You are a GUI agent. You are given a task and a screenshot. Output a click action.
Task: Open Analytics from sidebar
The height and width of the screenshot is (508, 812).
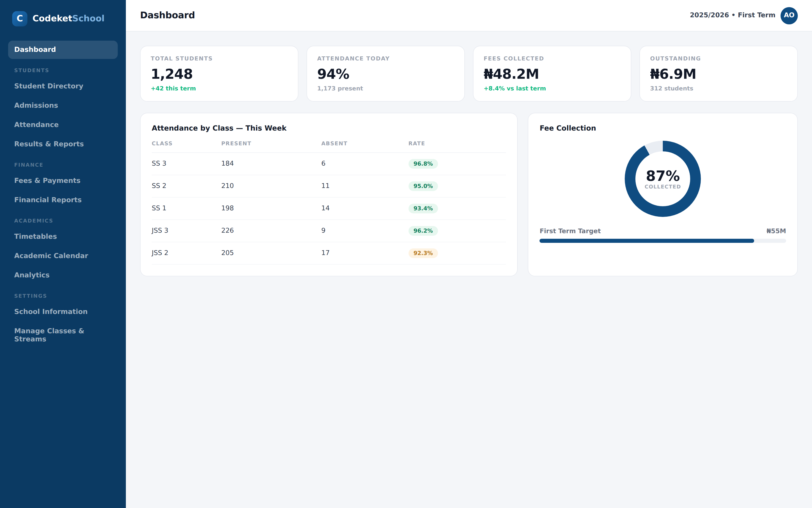[x=63, y=275]
